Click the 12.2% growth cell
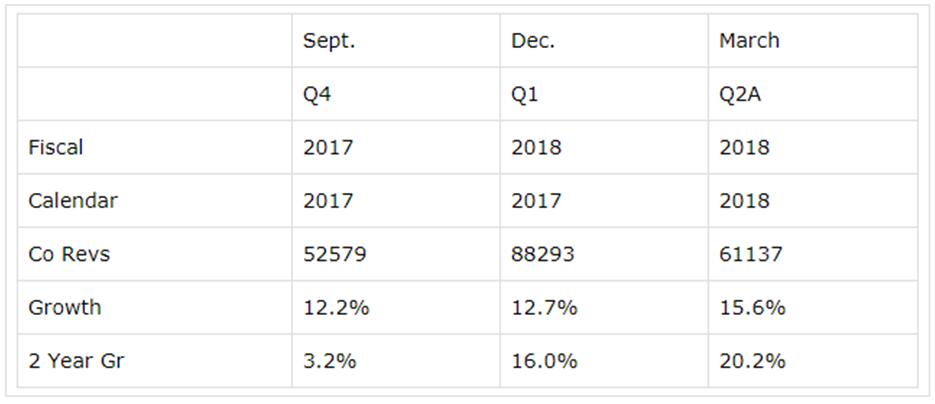Screen dimensions: 935x404 coord(336,307)
